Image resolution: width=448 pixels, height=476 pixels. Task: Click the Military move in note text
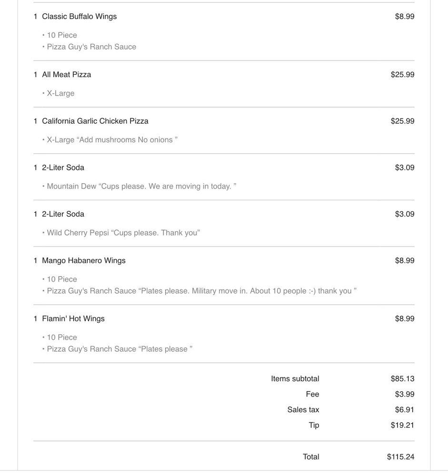[248, 291]
